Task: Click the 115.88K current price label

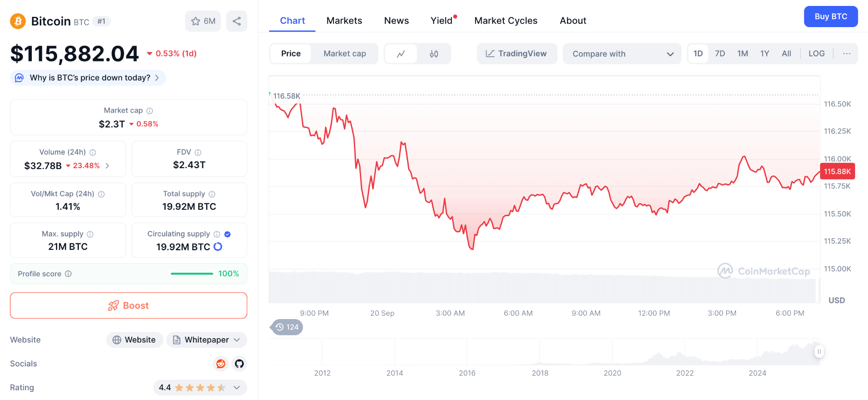Action: click(x=837, y=171)
